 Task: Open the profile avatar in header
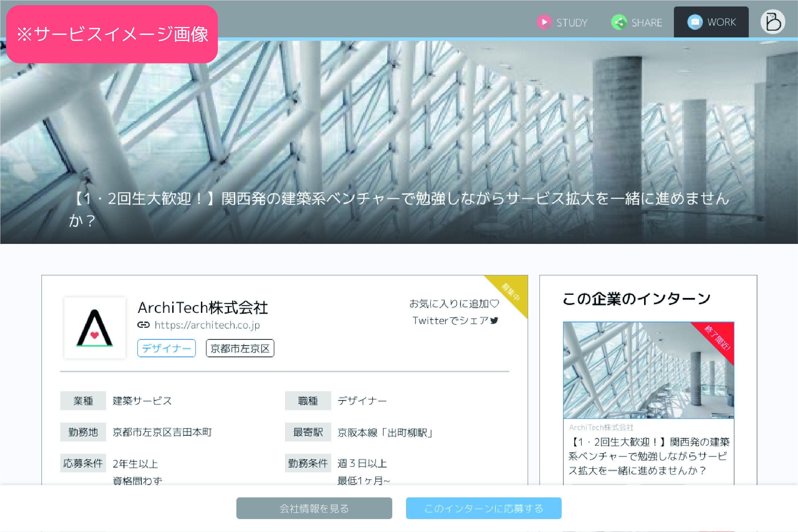click(773, 22)
